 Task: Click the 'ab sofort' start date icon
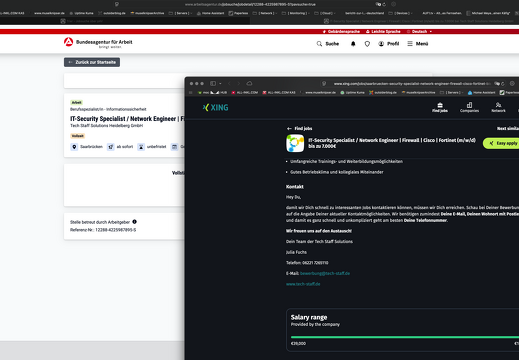pos(110,147)
